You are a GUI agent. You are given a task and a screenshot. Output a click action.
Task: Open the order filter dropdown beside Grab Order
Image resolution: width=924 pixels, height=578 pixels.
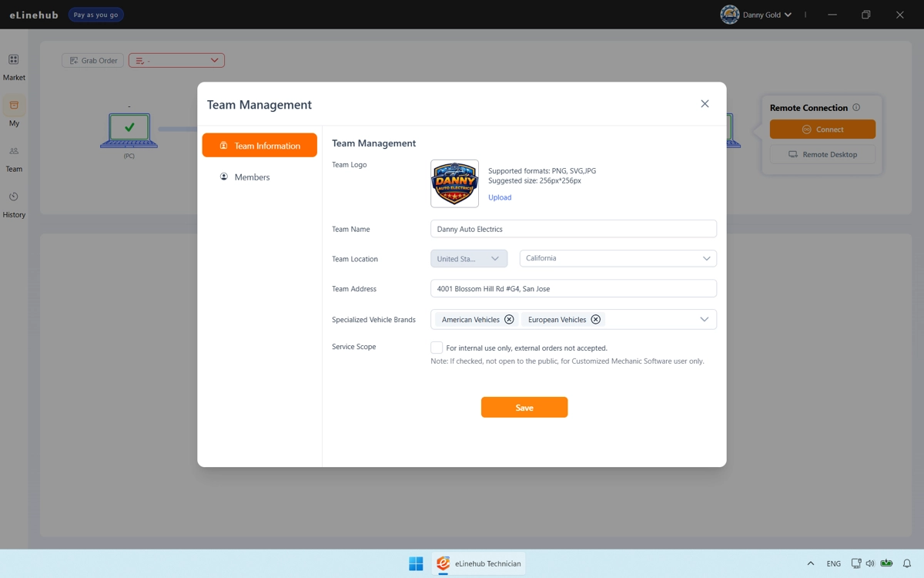point(176,60)
